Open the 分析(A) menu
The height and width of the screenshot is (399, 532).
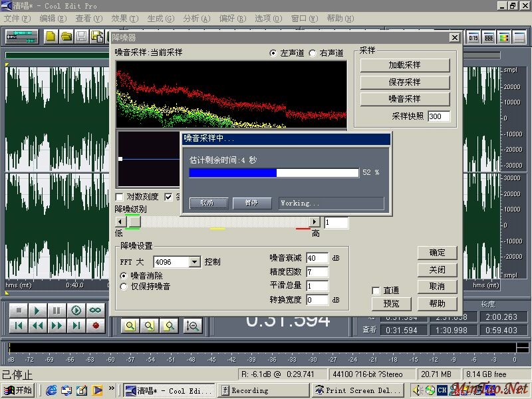tap(196, 19)
